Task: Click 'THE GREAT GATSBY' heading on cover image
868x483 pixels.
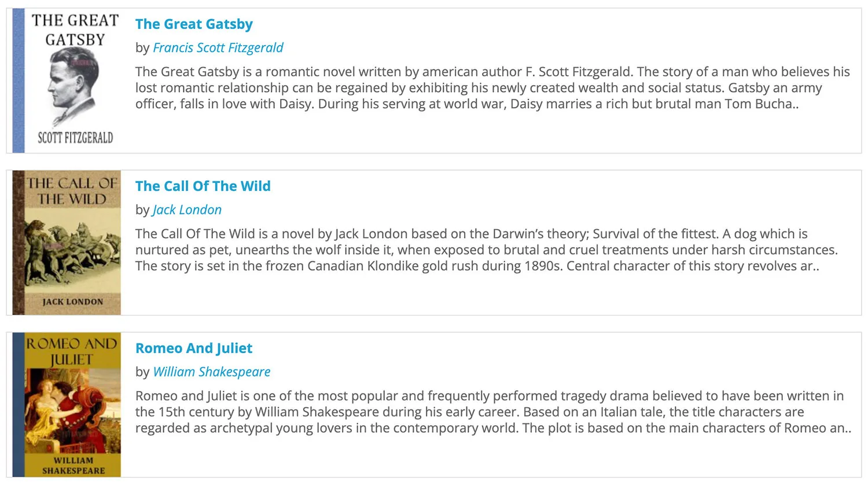Action: (x=75, y=30)
